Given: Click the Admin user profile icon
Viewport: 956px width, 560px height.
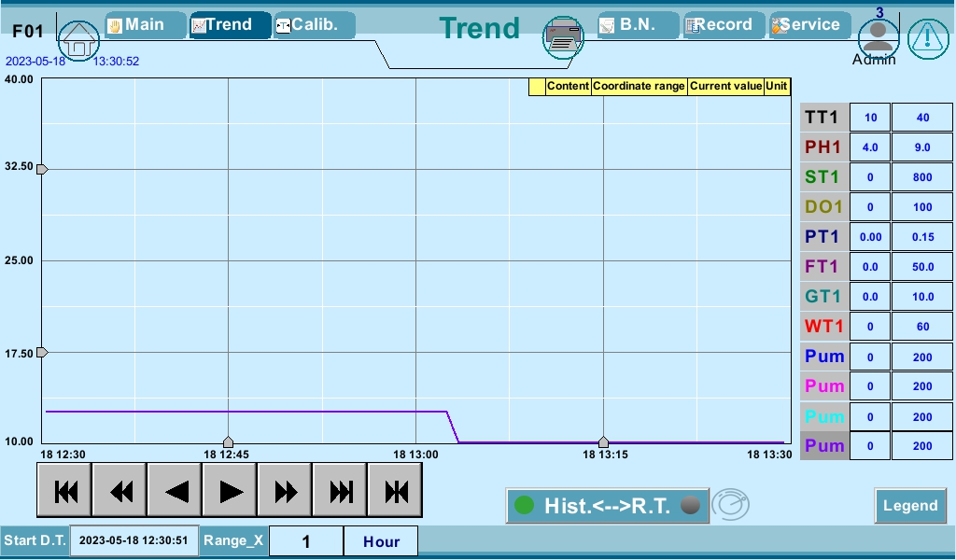Looking at the screenshot, I should tap(879, 36).
